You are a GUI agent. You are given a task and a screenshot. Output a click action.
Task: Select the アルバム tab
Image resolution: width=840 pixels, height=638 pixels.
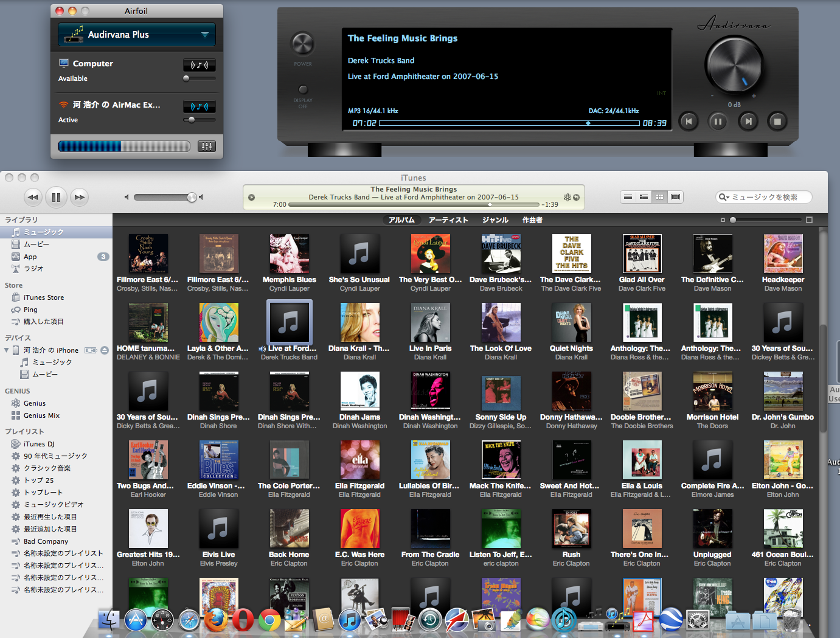click(x=401, y=220)
